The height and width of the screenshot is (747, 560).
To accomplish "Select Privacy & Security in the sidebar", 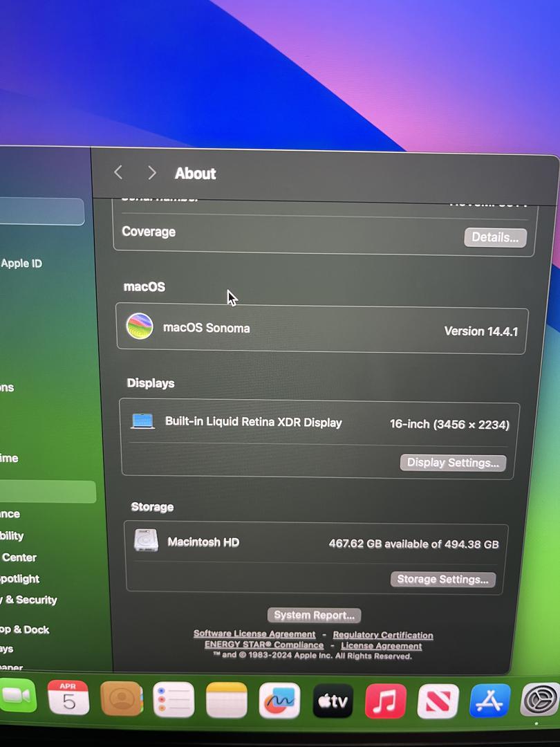I will coord(28,600).
